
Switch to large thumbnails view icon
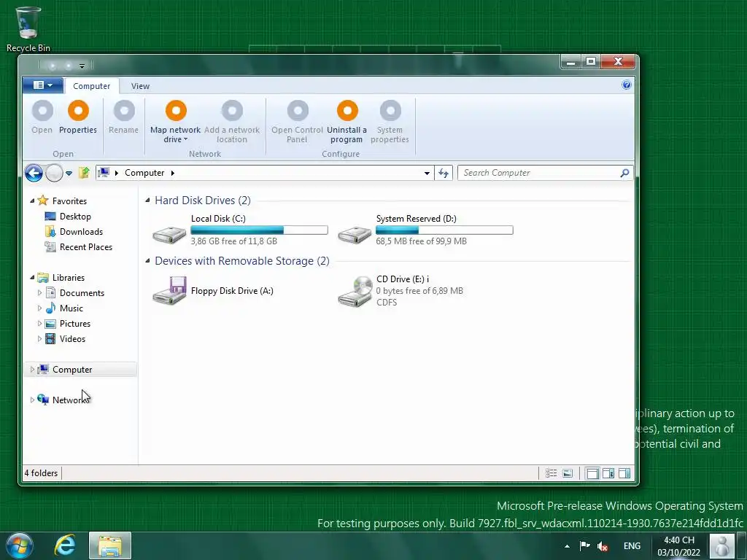pyautogui.click(x=568, y=472)
